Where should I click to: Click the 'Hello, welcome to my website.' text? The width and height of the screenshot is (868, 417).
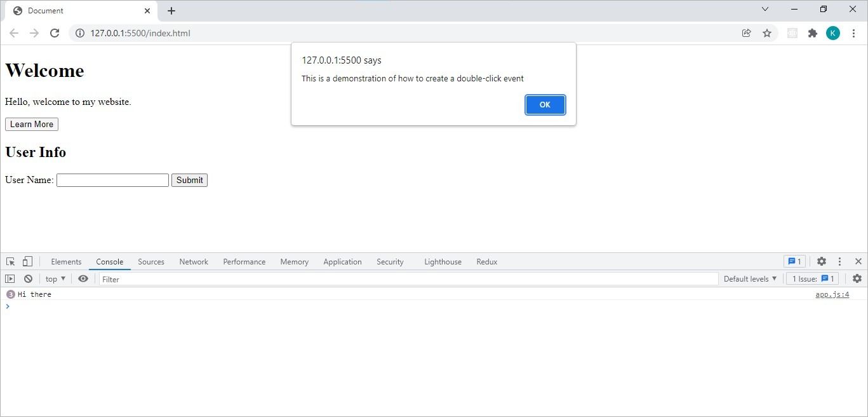pyautogui.click(x=68, y=102)
